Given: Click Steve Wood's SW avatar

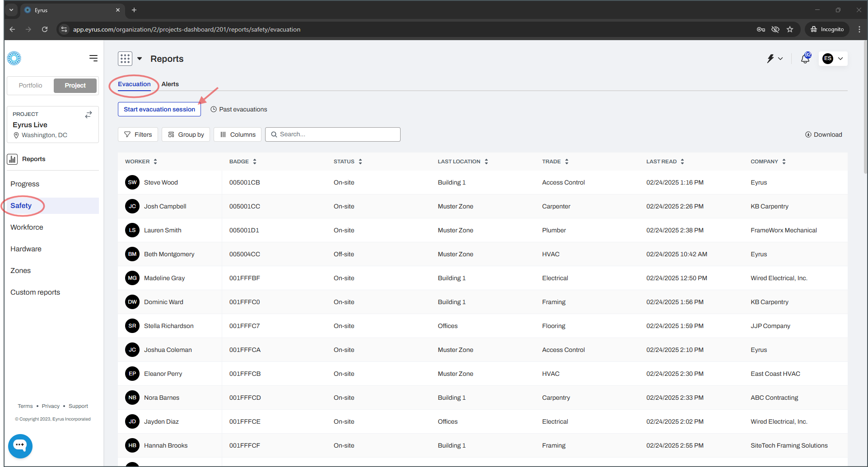Looking at the screenshot, I should coord(132,182).
